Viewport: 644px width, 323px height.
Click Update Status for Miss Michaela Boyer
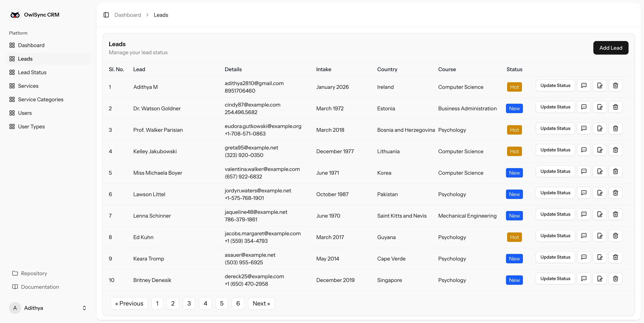pyautogui.click(x=555, y=171)
